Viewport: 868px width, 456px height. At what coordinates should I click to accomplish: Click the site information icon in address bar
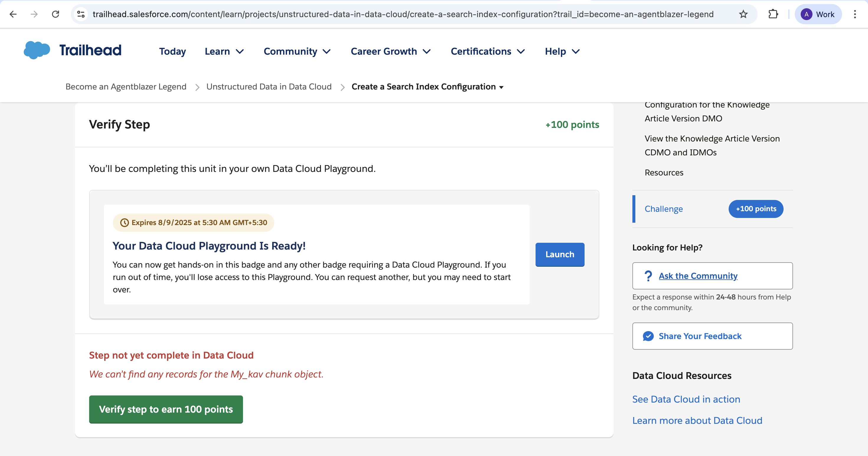(x=81, y=14)
